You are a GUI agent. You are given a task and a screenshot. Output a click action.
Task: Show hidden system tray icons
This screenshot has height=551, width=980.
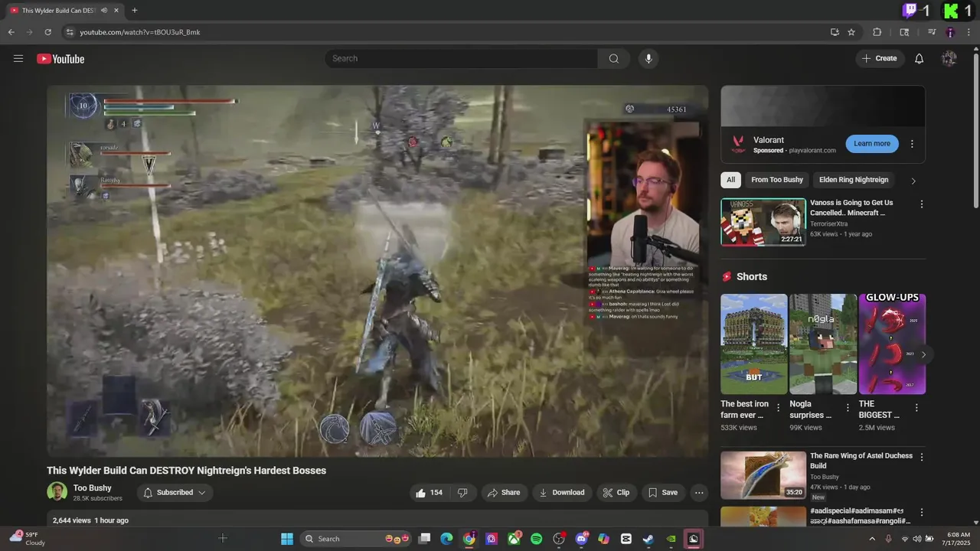tap(872, 539)
